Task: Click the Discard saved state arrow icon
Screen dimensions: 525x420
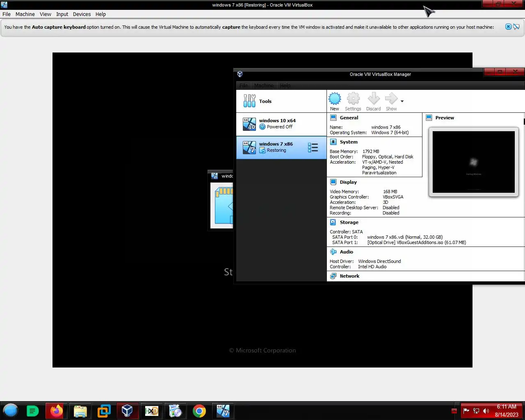Action: [x=374, y=98]
